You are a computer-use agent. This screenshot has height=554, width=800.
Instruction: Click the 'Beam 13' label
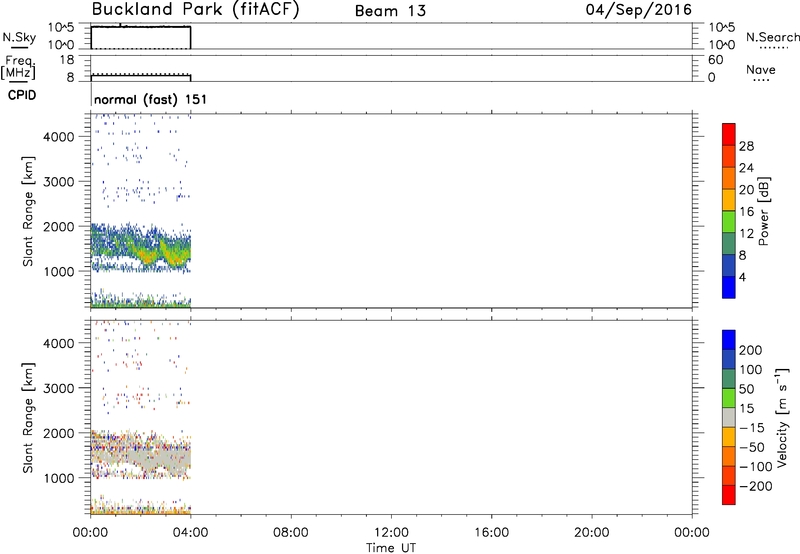390,11
